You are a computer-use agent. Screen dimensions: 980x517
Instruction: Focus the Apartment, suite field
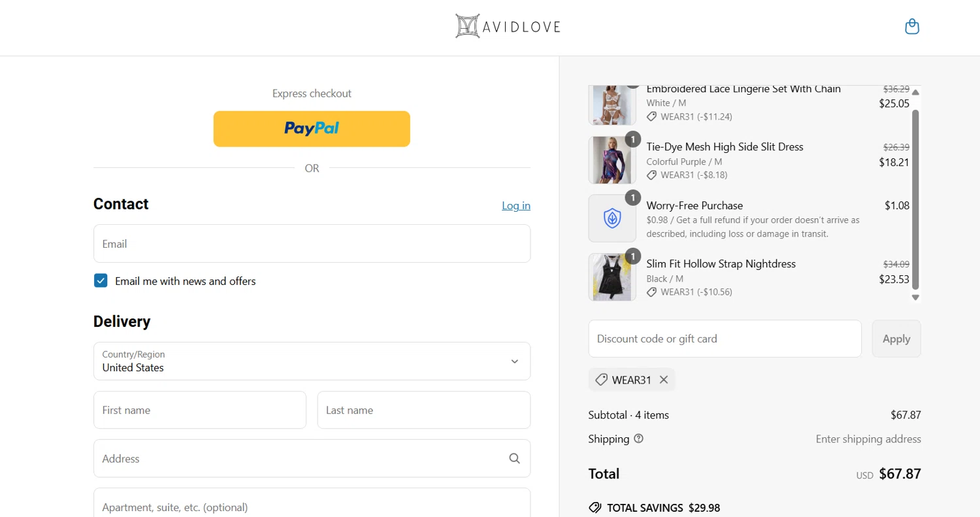(x=312, y=503)
